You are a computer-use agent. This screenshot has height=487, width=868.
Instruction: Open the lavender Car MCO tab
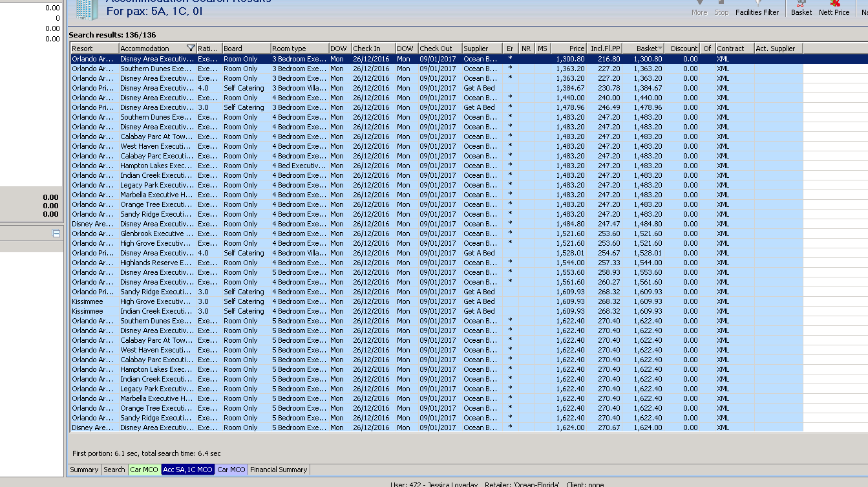coord(231,470)
